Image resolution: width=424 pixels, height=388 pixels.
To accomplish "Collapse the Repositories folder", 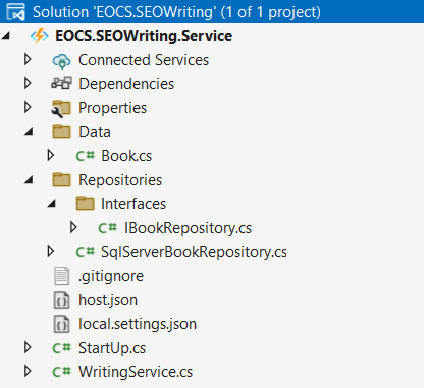I will click(29, 180).
